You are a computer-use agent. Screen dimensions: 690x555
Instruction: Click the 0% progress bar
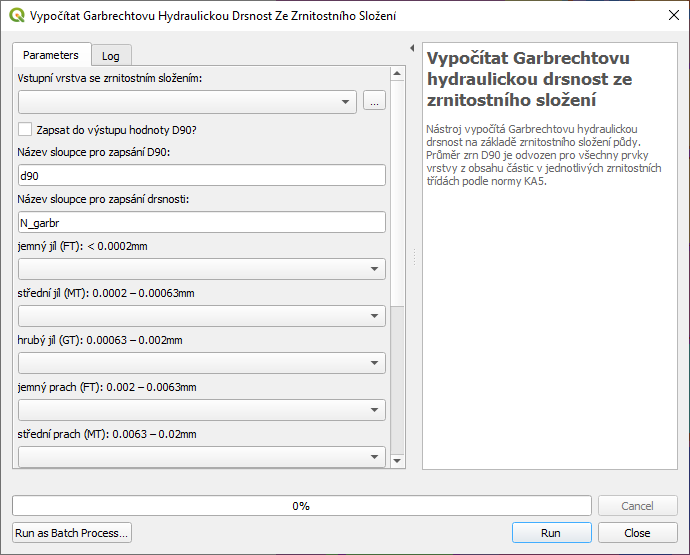click(x=302, y=506)
